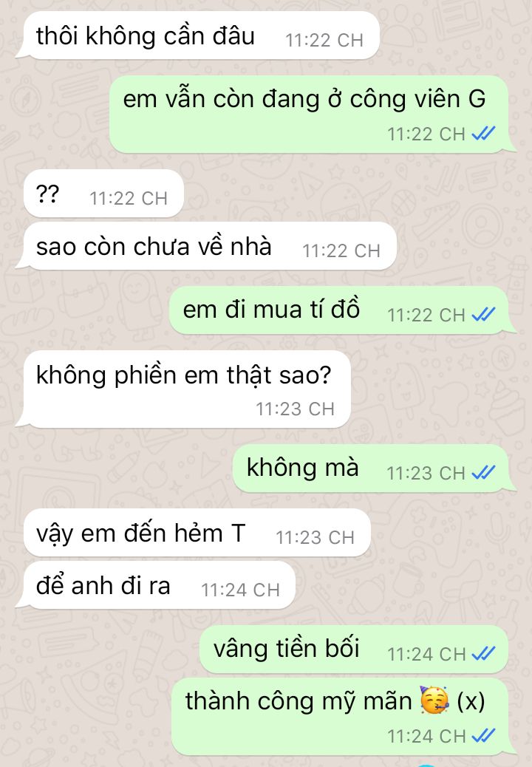Click the 11:24 CH timestamp on "để anh đi ra"
The height and width of the screenshot is (767, 532).
241,590
